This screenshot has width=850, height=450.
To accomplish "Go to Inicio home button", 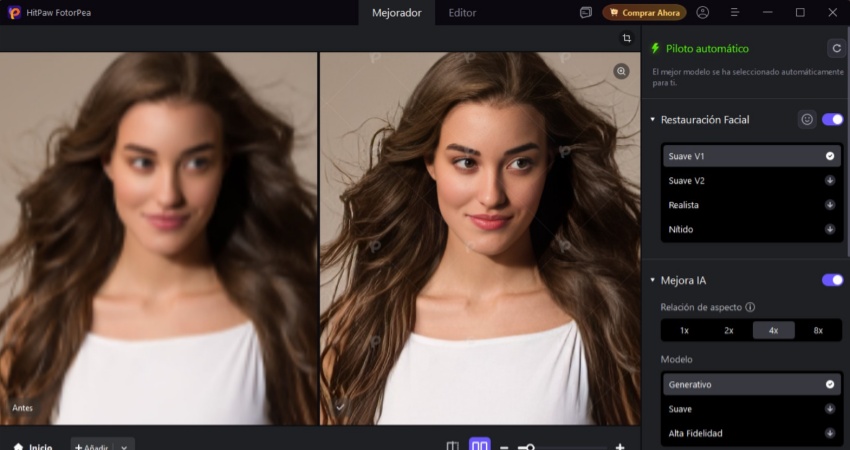I will point(33,447).
